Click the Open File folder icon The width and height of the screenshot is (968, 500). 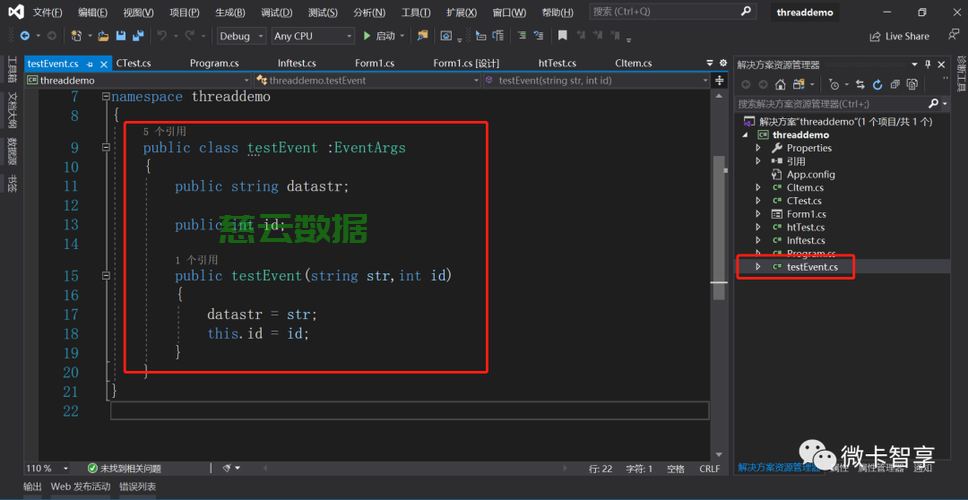click(x=103, y=36)
